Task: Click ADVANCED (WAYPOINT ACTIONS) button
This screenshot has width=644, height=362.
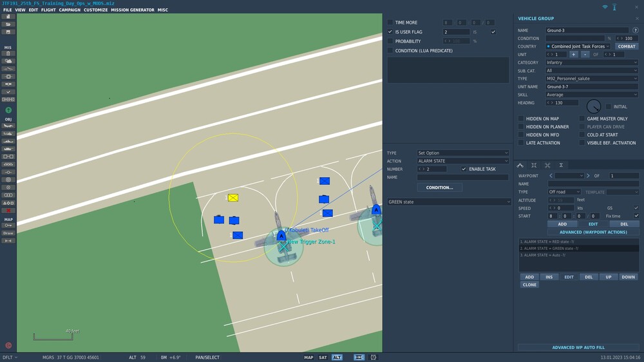Action: point(593,232)
